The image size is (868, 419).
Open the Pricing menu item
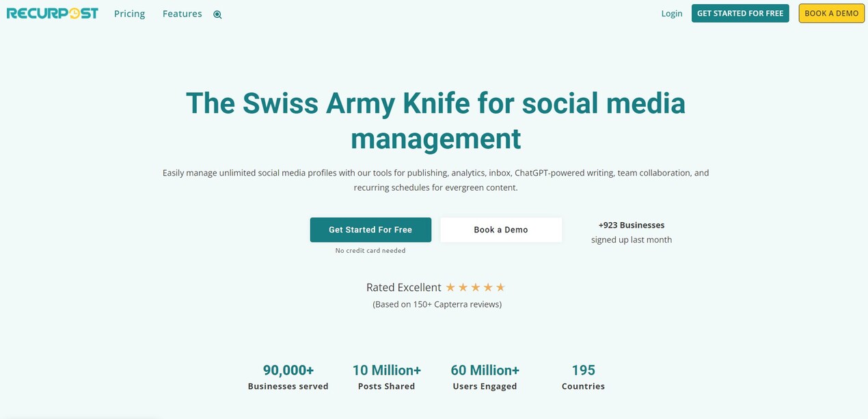point(130,14)
